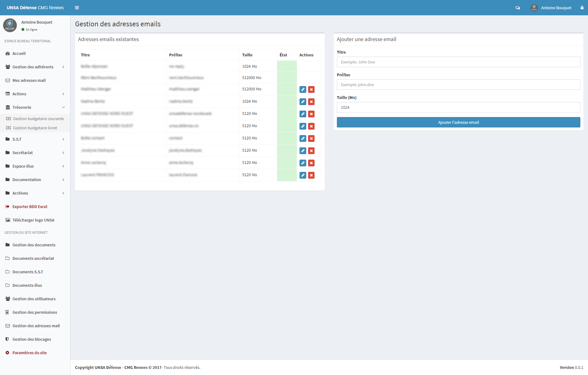
Task: Focus the Préfixe input field
Action: click(458, 85)
